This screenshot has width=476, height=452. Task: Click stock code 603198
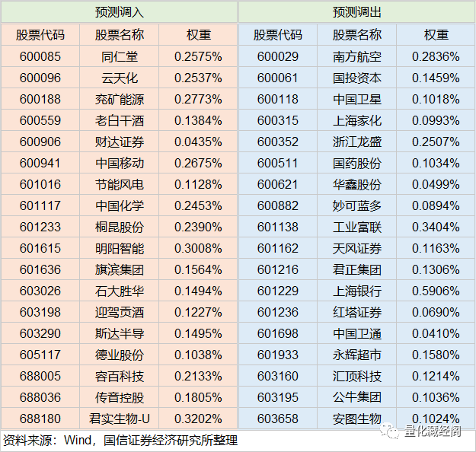[40, 312]
